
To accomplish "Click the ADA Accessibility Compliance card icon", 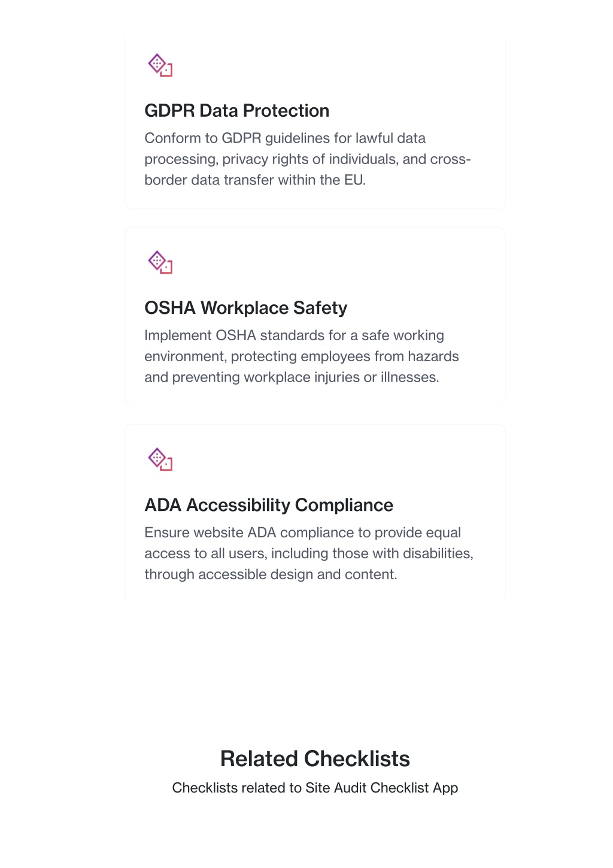I will click(x=160, y=459).
